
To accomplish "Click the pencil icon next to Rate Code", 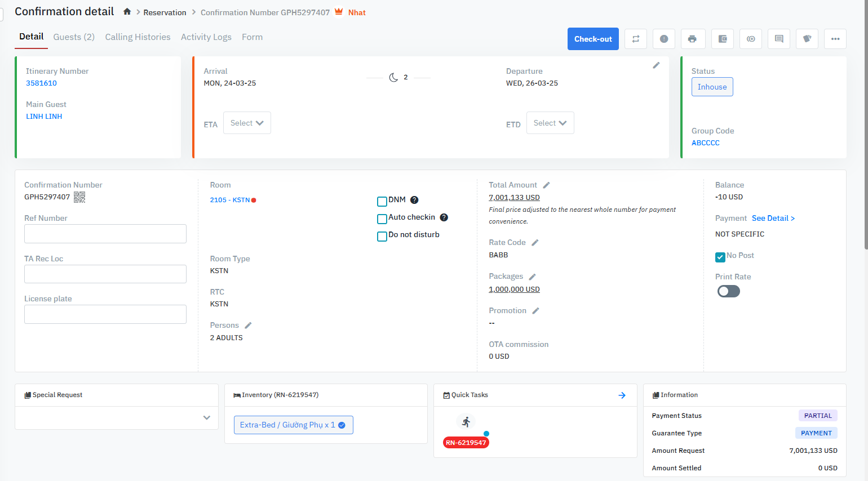I will tap(535, 243).
